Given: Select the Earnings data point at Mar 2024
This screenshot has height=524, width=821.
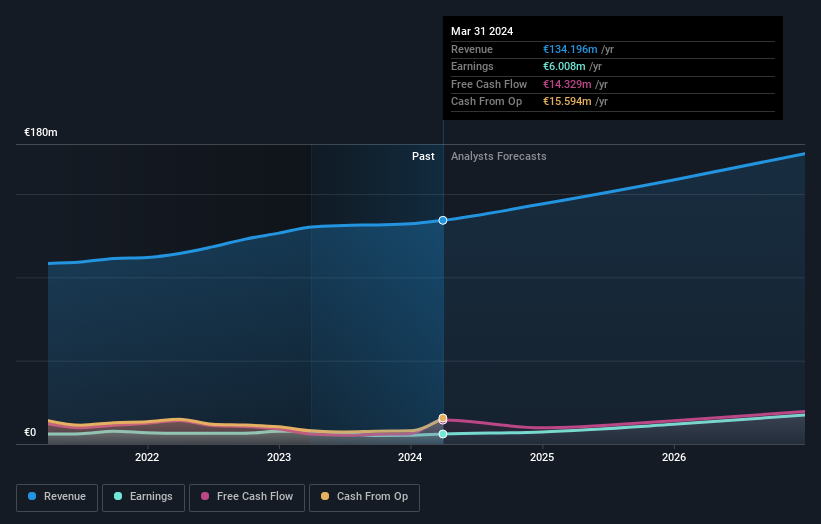Looking at the screenshot, I should (443, 434).
